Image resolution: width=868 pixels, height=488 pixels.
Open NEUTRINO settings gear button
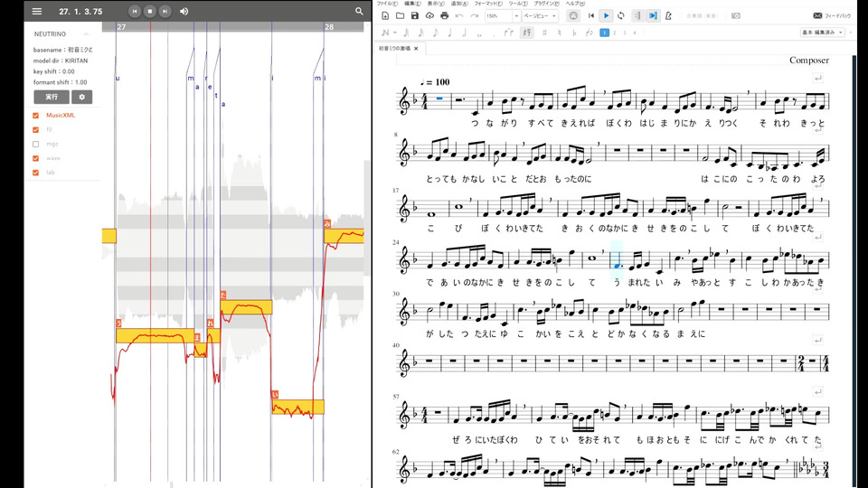coord(82,97)
